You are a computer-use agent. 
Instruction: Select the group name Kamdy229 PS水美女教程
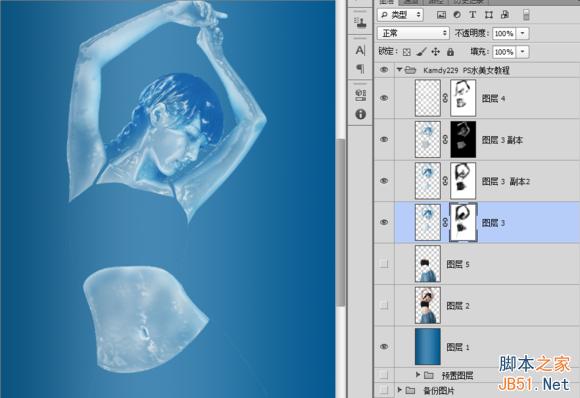pyautogui.click(x=466, y=70)
